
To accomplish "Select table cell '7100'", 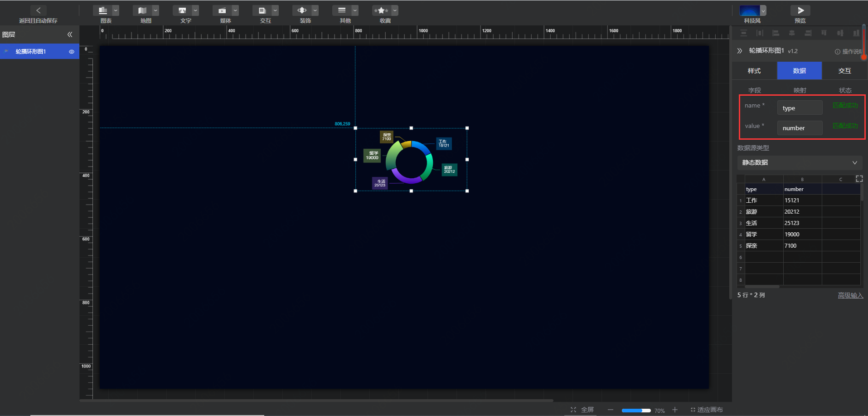I will (803, 245).
